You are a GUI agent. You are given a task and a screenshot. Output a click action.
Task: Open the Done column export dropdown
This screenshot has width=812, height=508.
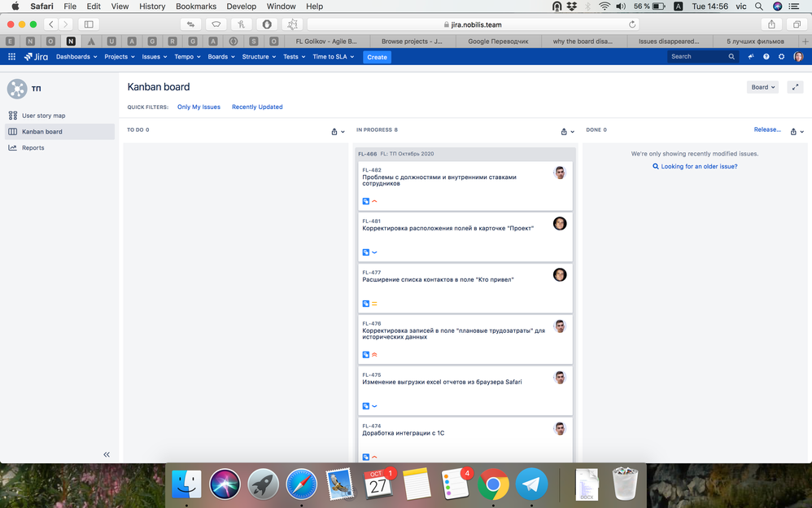coord(797,132)
